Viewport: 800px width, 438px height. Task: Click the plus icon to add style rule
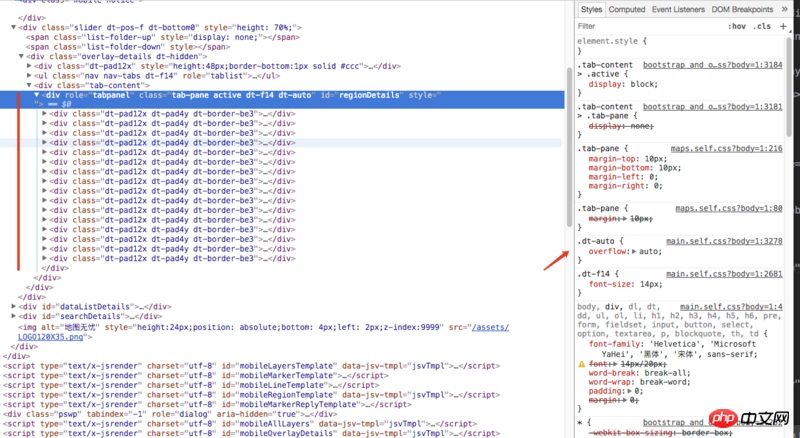(783, 26)
